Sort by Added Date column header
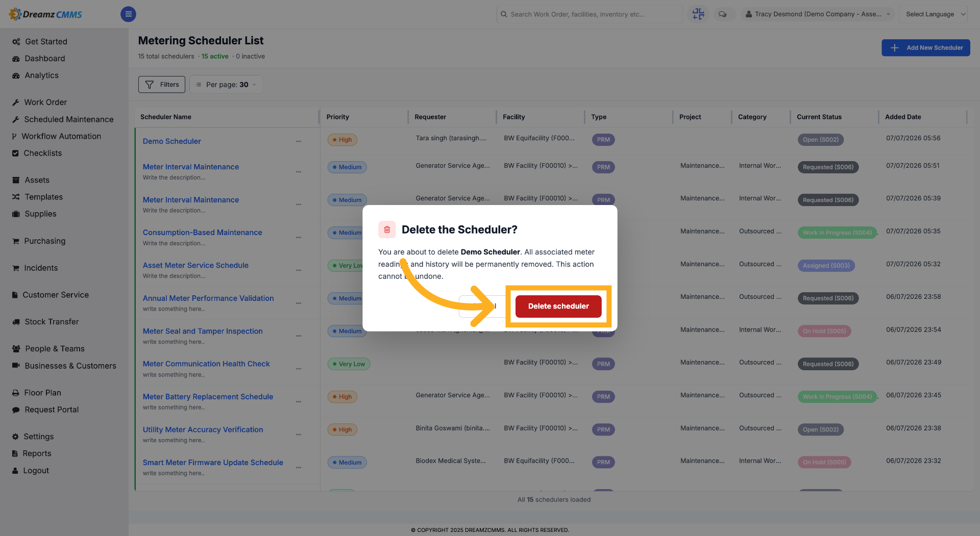 [903, 117]
